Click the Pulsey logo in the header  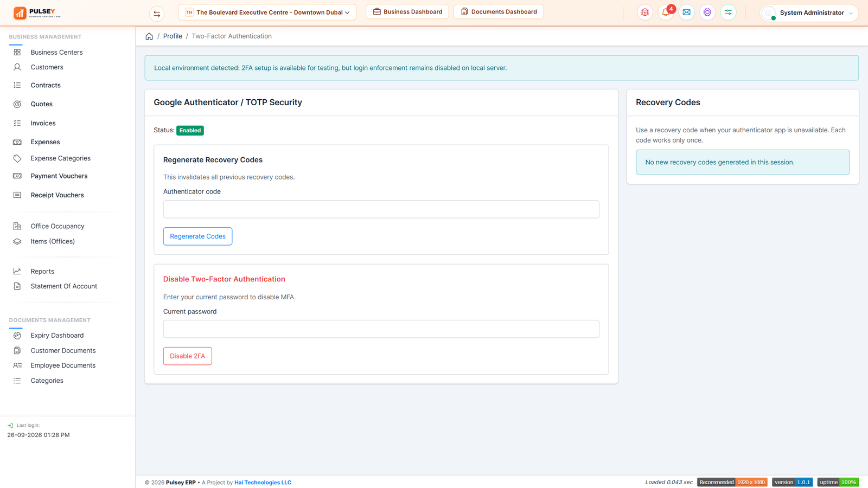pos(37,12)
